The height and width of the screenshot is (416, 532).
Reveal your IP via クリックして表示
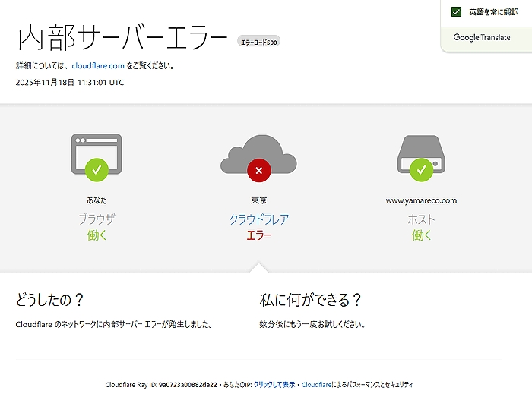(274, 385)
